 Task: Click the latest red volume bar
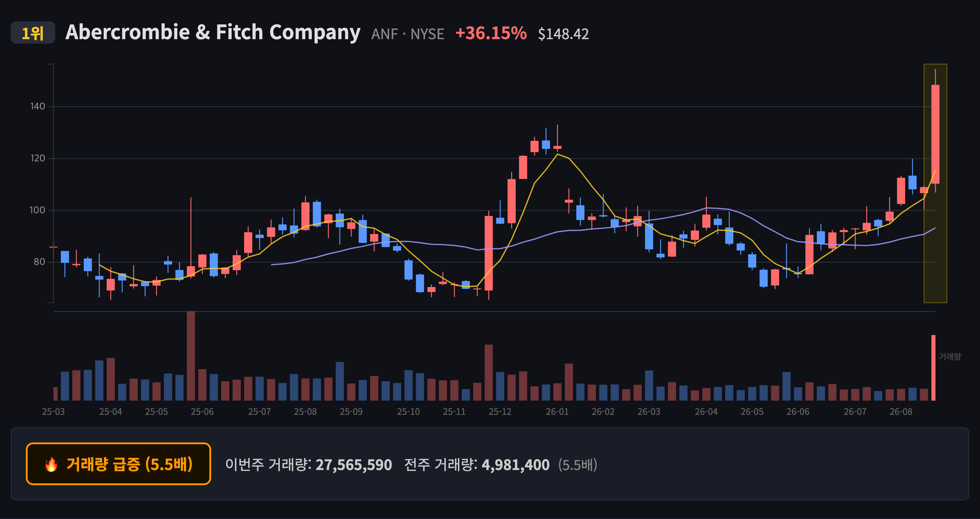point(933,368)
